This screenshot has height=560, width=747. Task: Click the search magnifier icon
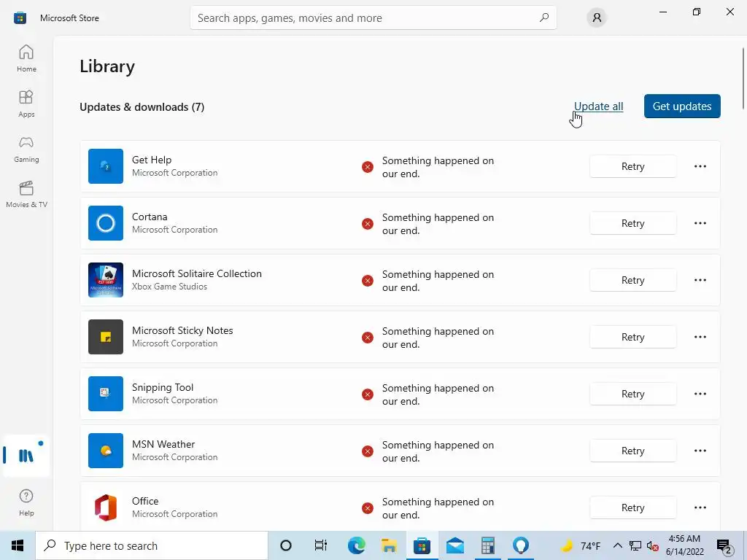[x=544, y=17]
